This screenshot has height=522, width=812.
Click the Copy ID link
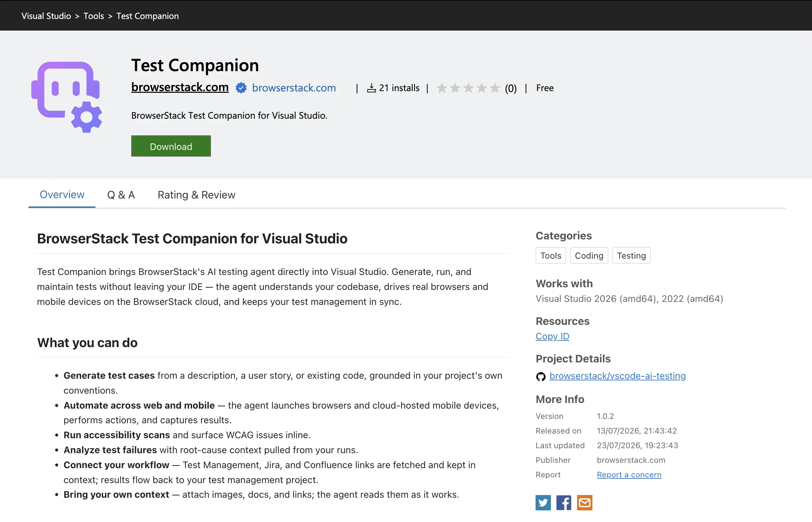pos(552,336)
